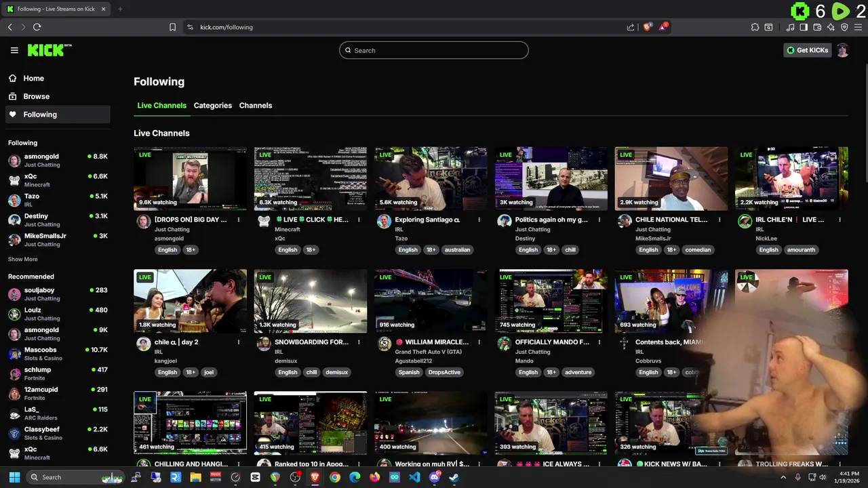The image size is (868, 488).
Task: Open a new browser tab
Action: pyautogui.click(x=120, y=9)
